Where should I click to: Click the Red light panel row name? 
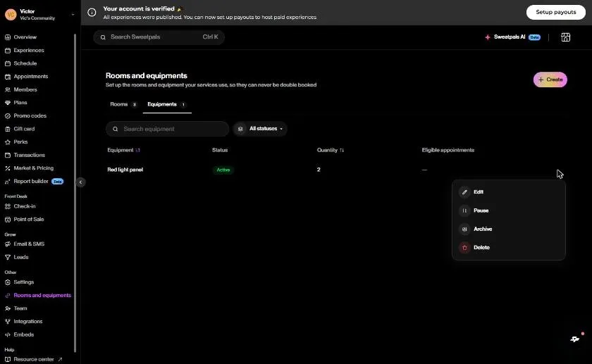(x=125, y=170)
